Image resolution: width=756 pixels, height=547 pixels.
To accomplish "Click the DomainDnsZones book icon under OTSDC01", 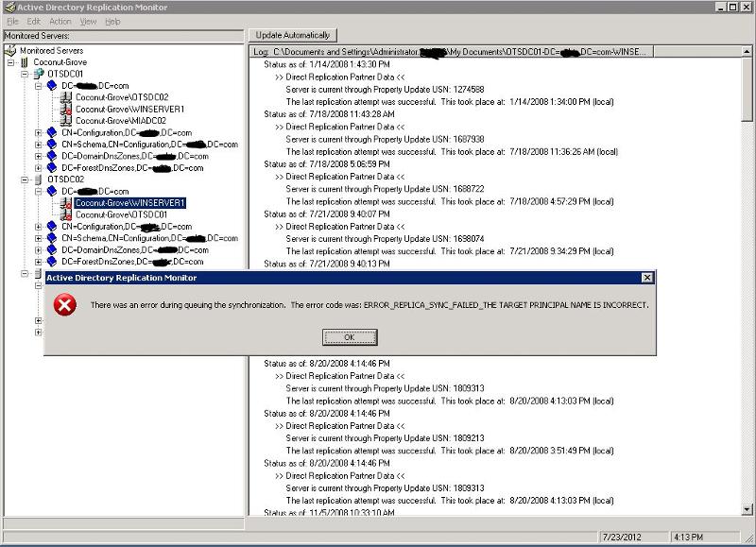I will (52, 156).
